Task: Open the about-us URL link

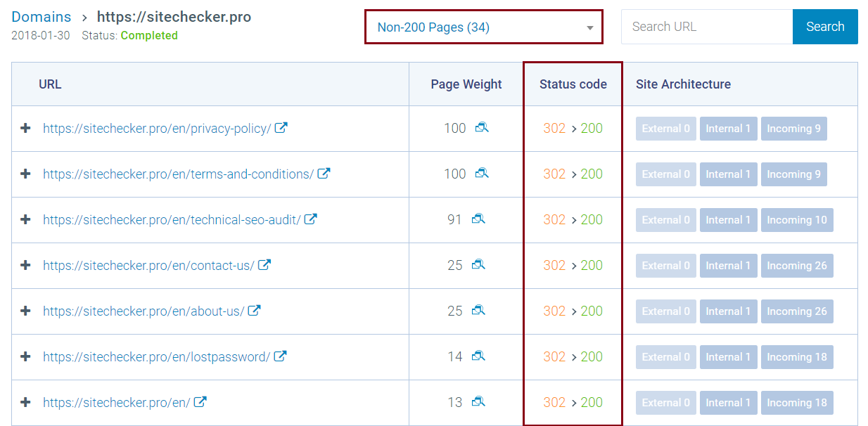Action: [x=143, y=311]
